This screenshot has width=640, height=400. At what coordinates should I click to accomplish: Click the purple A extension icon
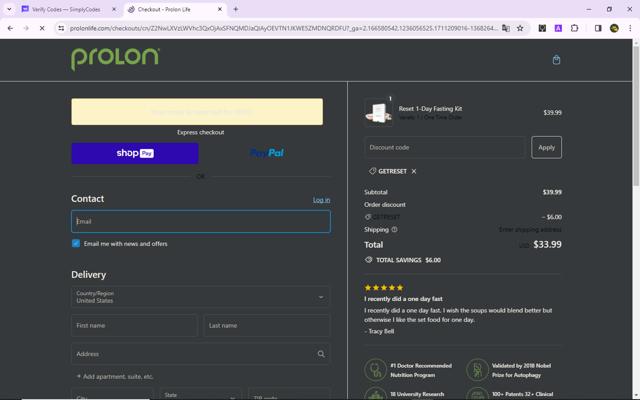[558, 28]
